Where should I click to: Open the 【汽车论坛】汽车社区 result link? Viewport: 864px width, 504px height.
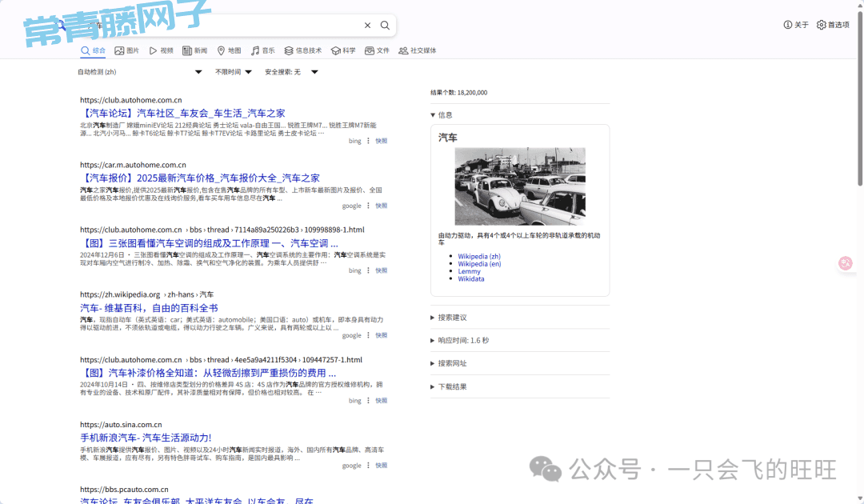coord(182,114)
